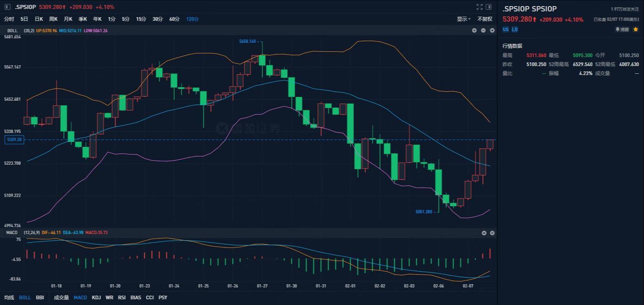Click the 5309.28 price marker on axis
644x305 pixels.
pyautogui.click(x=14, y=140)
